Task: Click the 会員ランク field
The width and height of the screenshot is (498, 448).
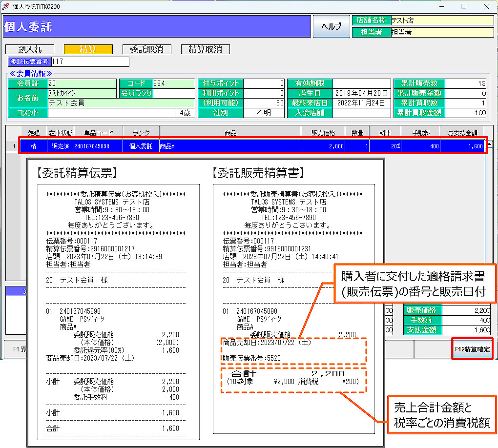Action: click(174, 93)
